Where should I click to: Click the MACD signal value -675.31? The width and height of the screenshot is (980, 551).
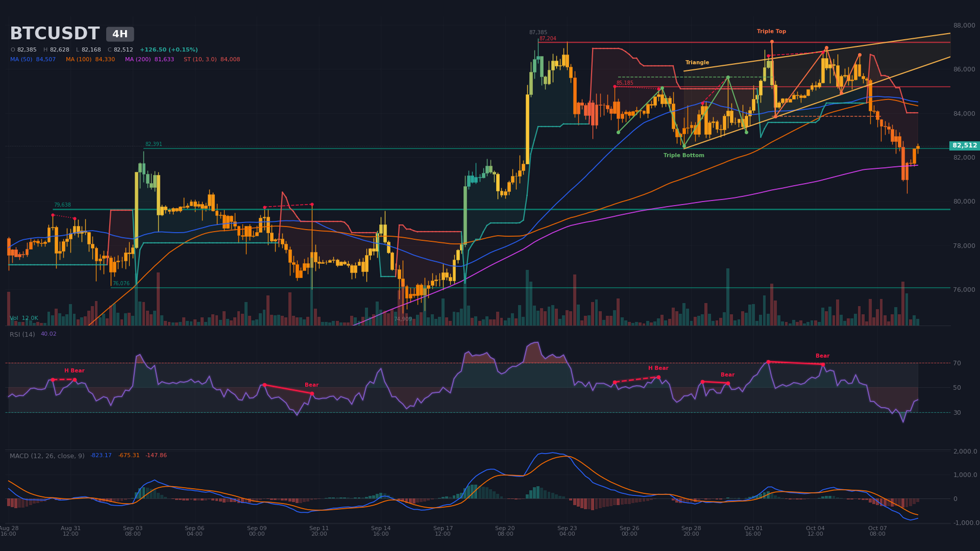[129, 455]
